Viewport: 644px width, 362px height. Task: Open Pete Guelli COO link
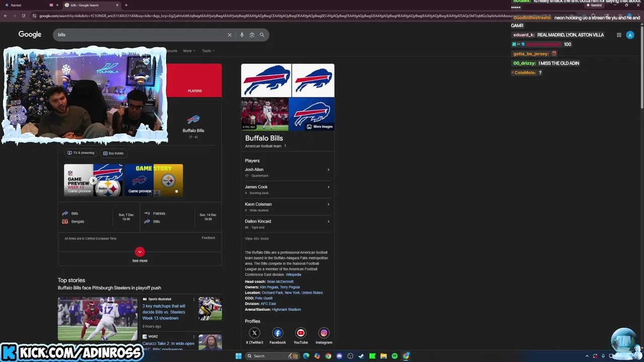coord(264,298)
